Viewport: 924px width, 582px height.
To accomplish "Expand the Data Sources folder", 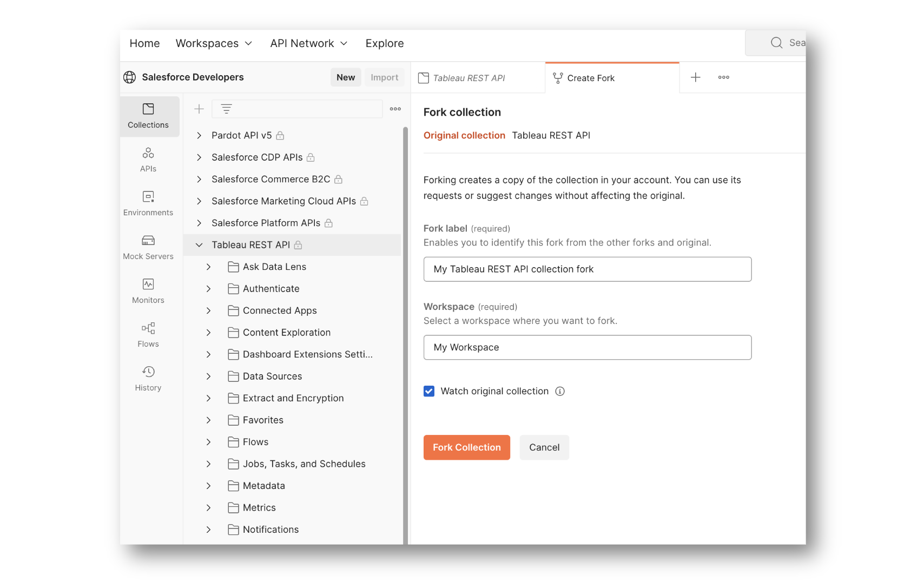I will click(208, 376).
